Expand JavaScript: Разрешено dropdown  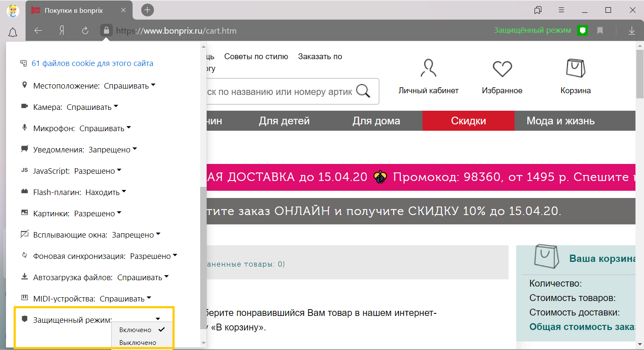coord(98,171)
